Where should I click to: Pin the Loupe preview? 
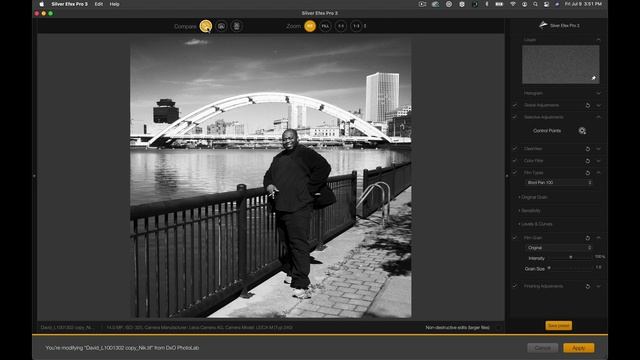(594, 78)
